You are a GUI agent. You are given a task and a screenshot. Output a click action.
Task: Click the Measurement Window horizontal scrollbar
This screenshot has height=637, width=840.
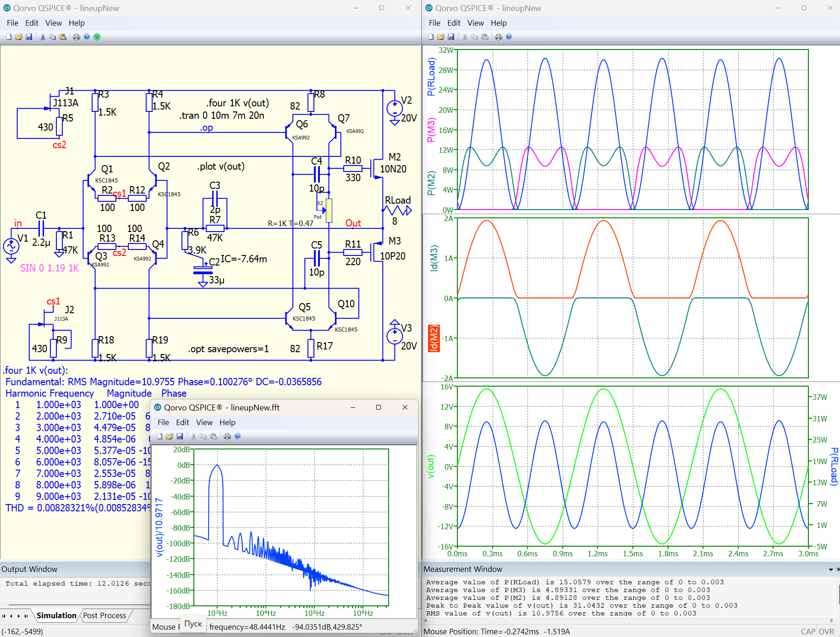pyautogui.click(x=628, y=620)
